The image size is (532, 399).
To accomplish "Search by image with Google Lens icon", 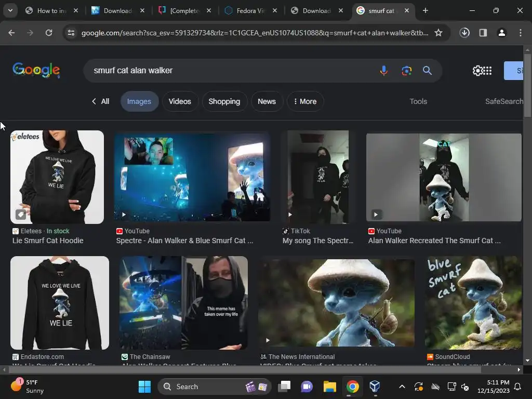I will pos(406,70).
